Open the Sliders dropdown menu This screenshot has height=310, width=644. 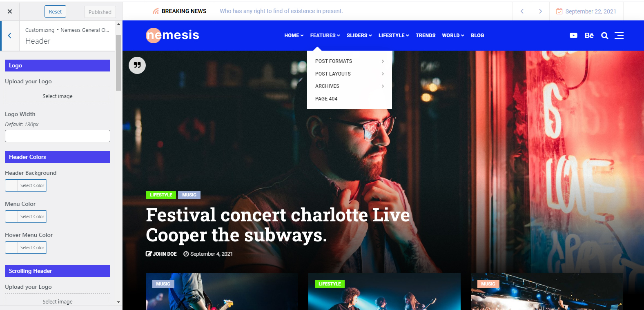click(x=359, y=36)
